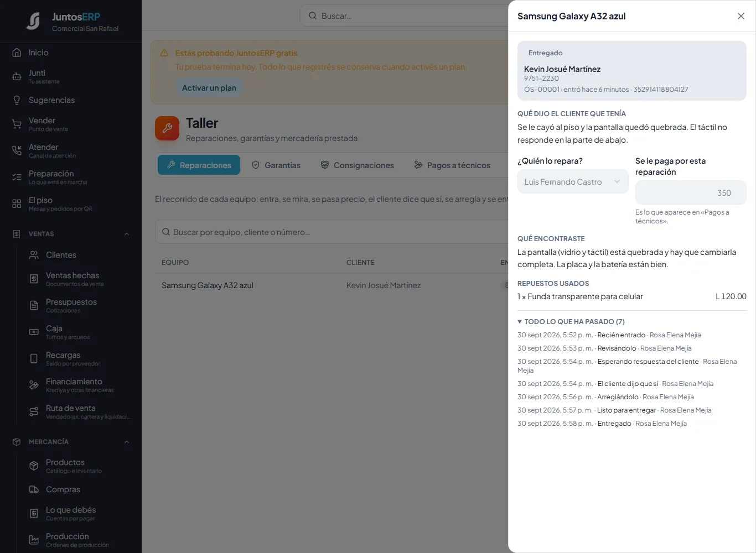
Task: Close the Samsung Galaxy A32 detail panel
Action: (741, 16)
